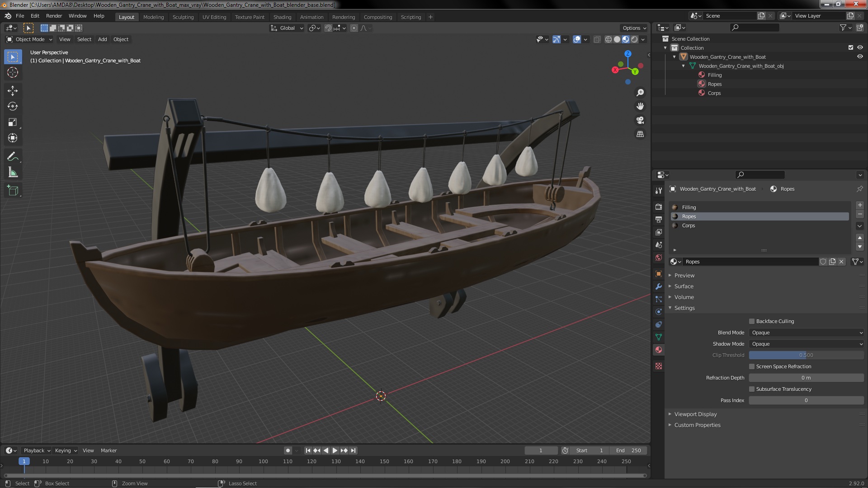Open the Modifier properties wrench tab

point(659,286)
